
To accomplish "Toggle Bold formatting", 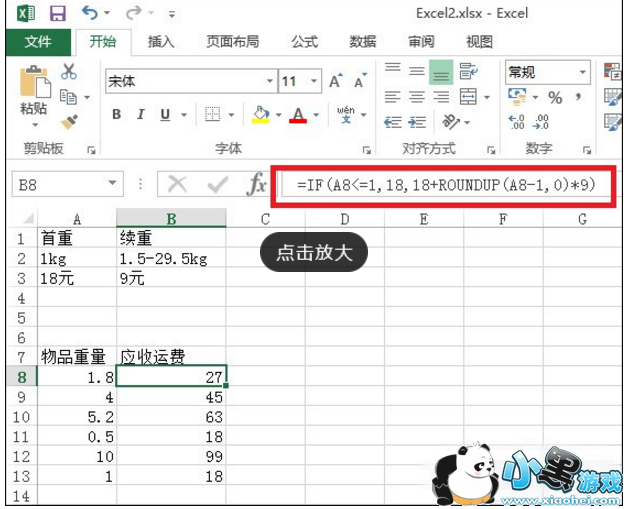I will pyautogui.click(x=116, y=115).
